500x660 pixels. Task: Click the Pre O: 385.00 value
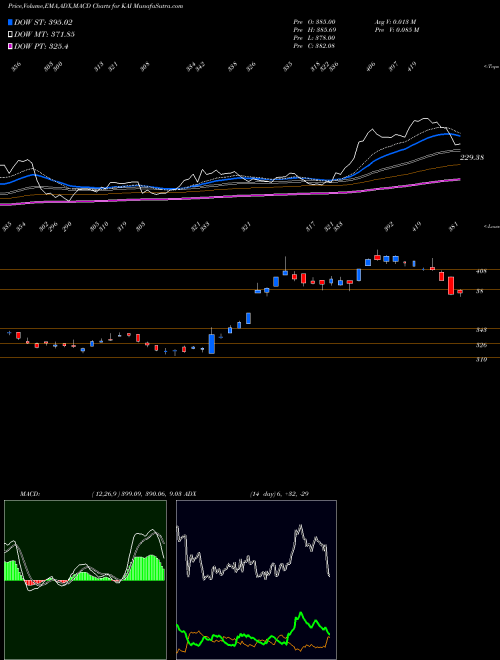(x=314, y=22)
